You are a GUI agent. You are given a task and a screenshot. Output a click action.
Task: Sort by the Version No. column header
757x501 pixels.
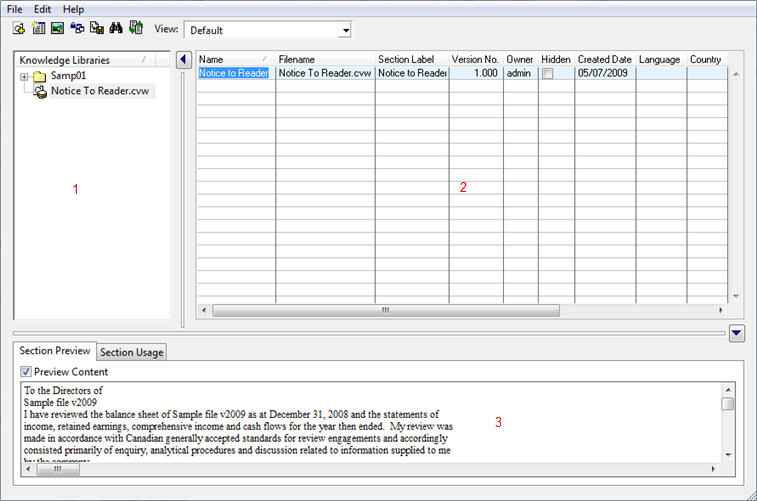click(x=475, y=59)
